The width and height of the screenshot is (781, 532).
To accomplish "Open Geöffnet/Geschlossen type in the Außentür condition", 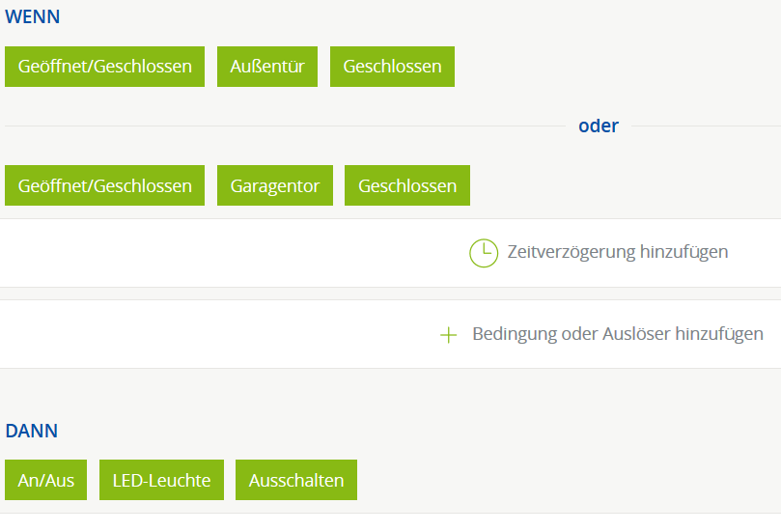I will pos(104,67).
